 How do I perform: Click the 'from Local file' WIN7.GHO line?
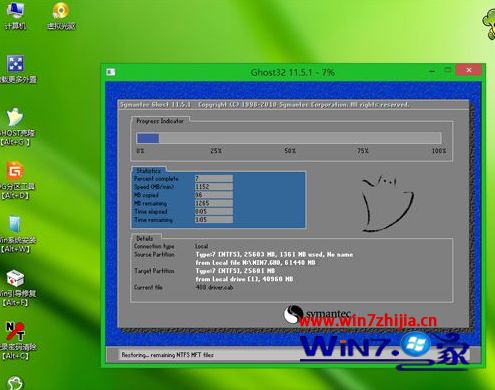point(255,263)
